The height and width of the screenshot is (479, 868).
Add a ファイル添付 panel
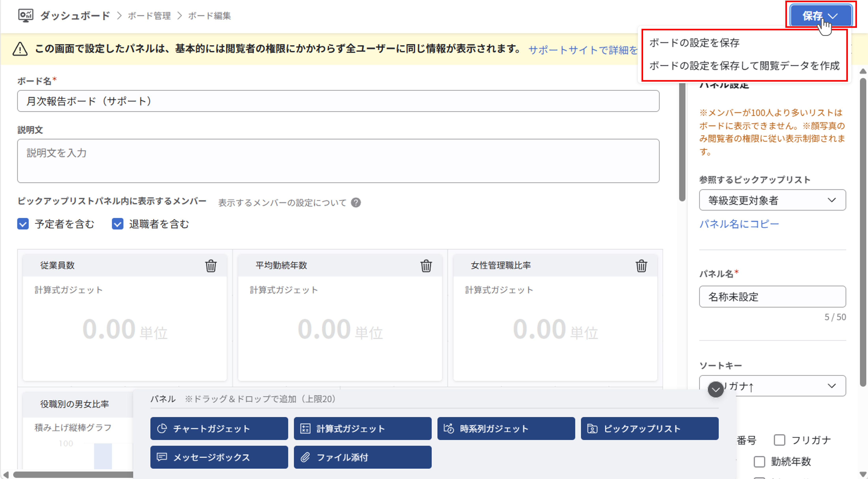(x=363, y=457)
